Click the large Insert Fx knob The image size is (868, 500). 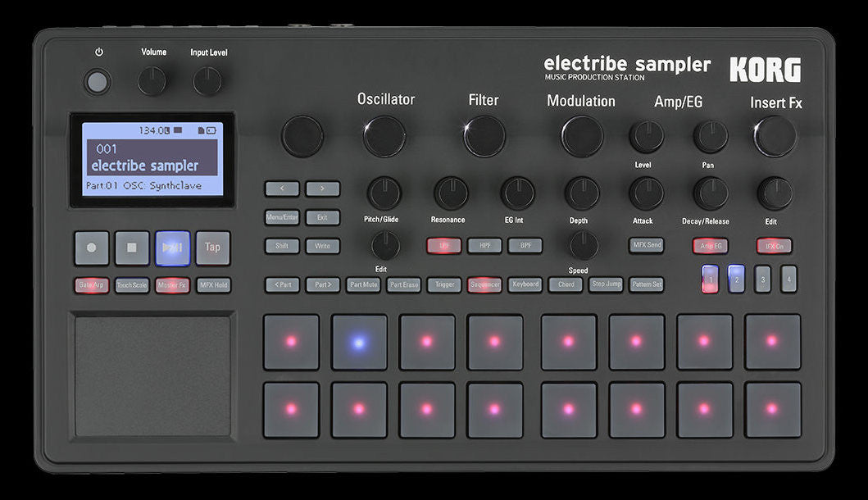click(775, 136)
